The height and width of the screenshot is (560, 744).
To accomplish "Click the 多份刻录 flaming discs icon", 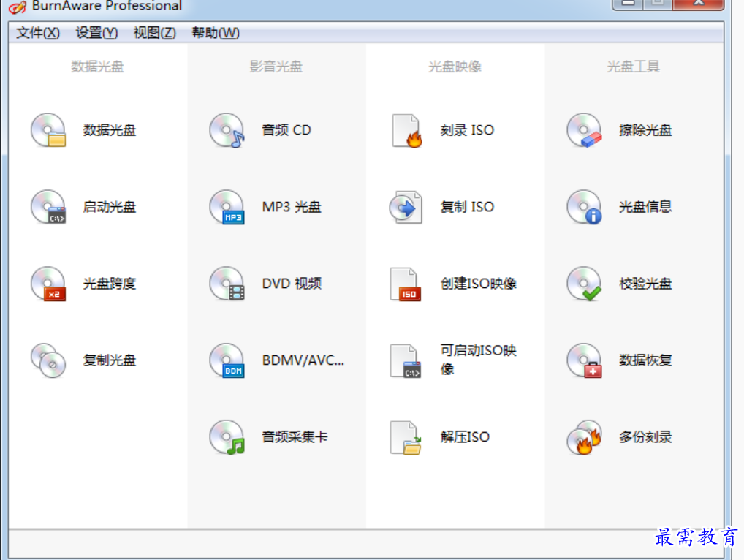I will [584, 437].
